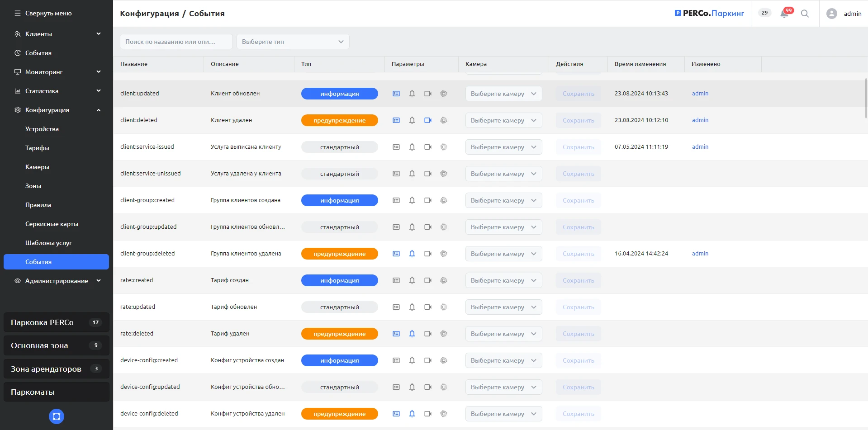Click the gear icon in client:updated row
This screenshot has width=868, height=430.
(444, 94)
